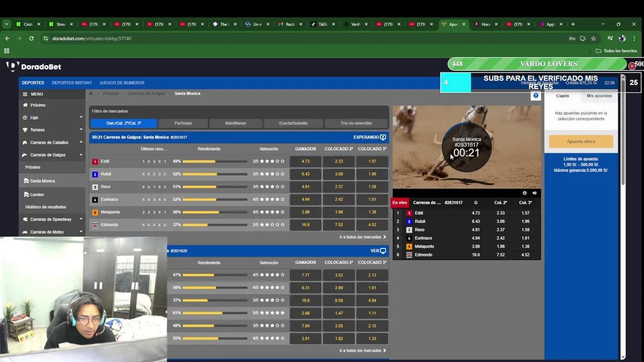Open the Santa Monica sidebar item

point(42,181)
